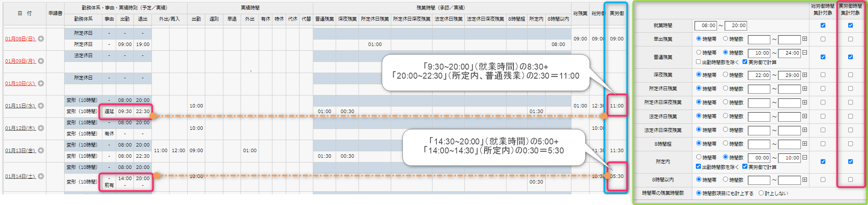The height and width of the screenshot is (205, 868).
Task: Collapse the 所定内 time range rows
Action: [x=805, y=158]
